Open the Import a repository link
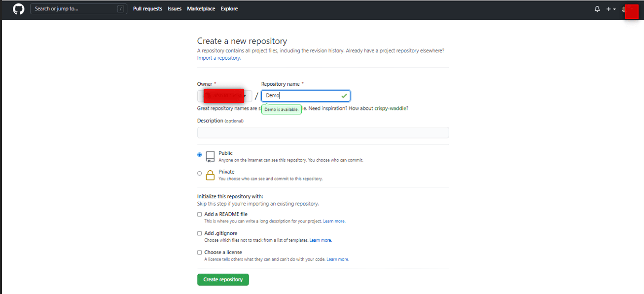 (218, 58)
